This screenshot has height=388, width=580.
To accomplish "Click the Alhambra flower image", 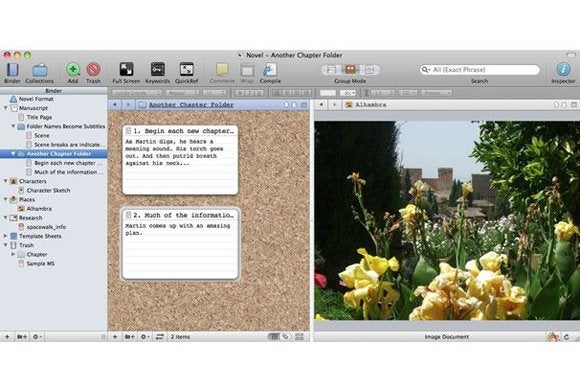I will coord(447,220).
